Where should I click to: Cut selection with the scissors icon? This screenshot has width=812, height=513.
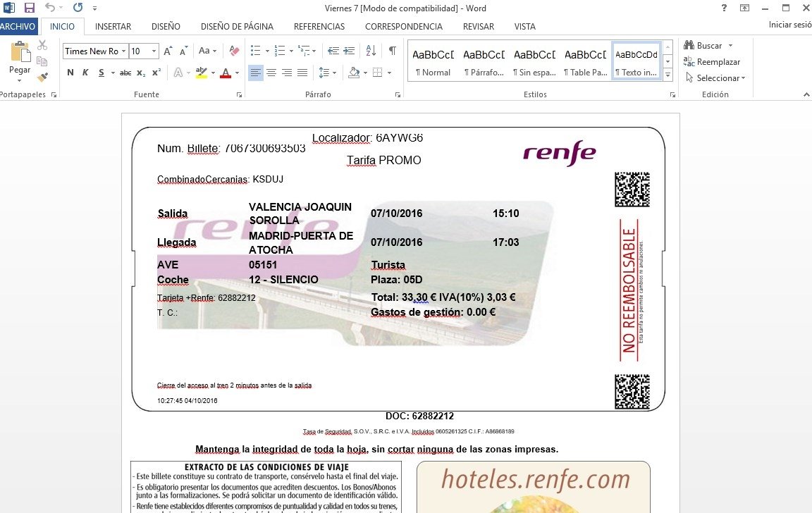[x=42, y=45]
